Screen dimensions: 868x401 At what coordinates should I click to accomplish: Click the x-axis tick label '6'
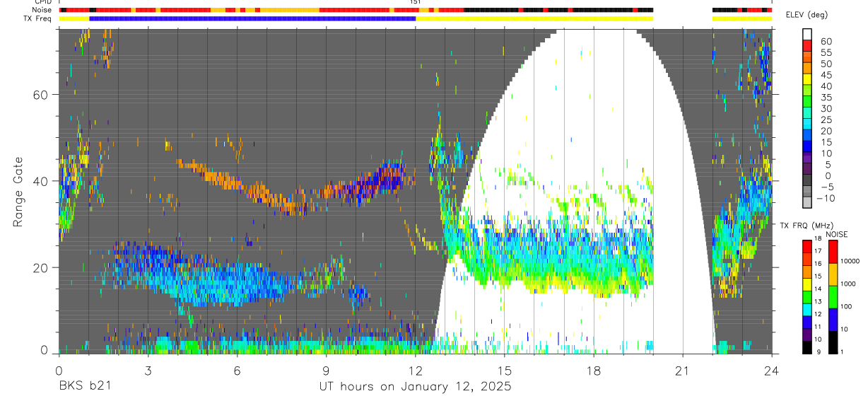click(x=236, y=371)
